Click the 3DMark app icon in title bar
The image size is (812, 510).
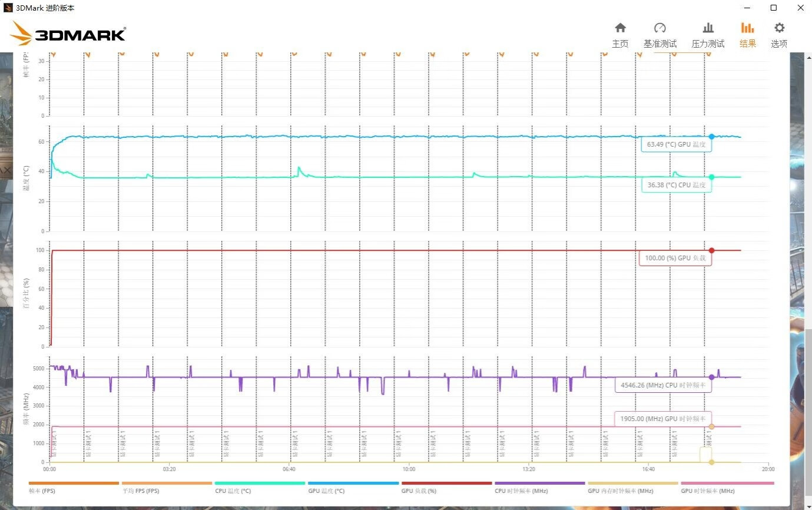click(8, 8)
